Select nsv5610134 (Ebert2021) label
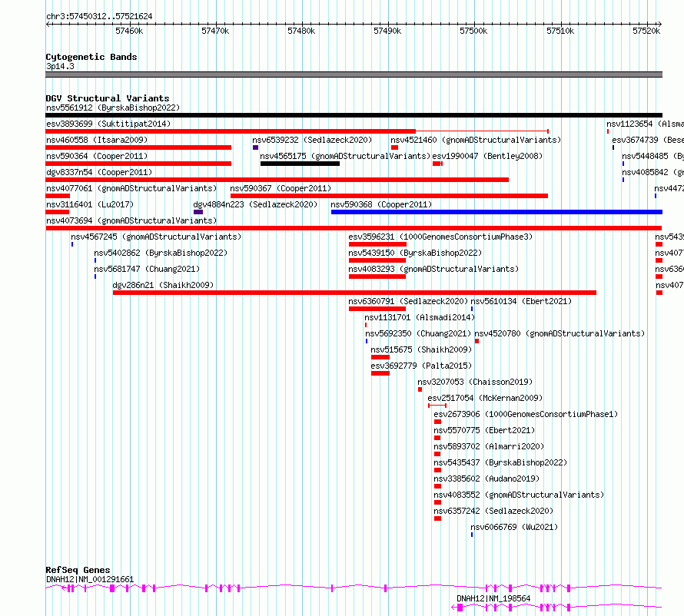 521,301
